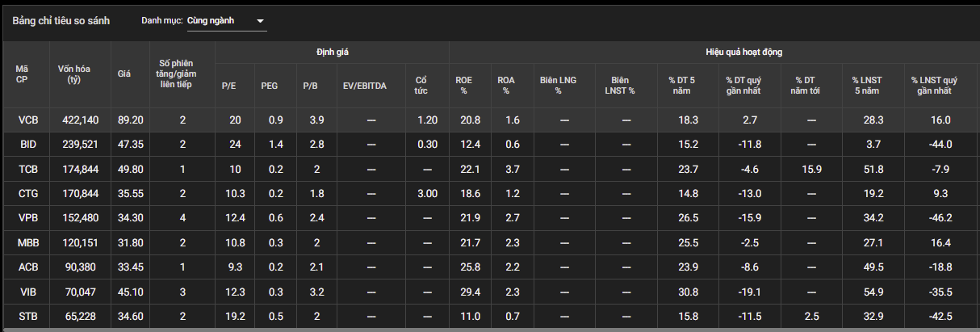Click the Định giá group header
The image size is (980, 332).
pos(332,52)
